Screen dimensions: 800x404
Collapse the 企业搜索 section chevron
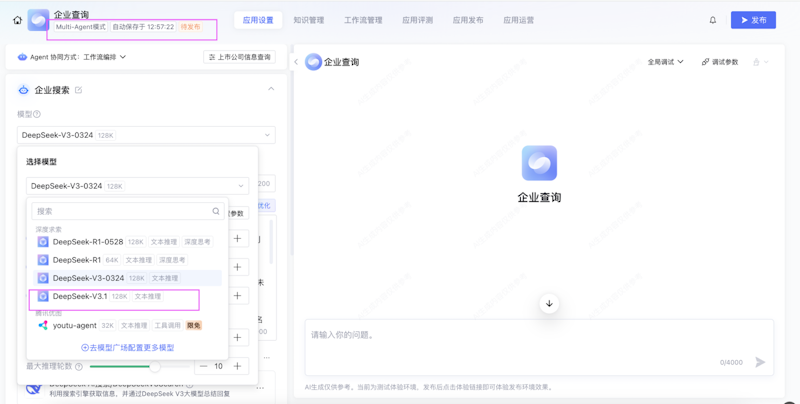tap(271, 89)
